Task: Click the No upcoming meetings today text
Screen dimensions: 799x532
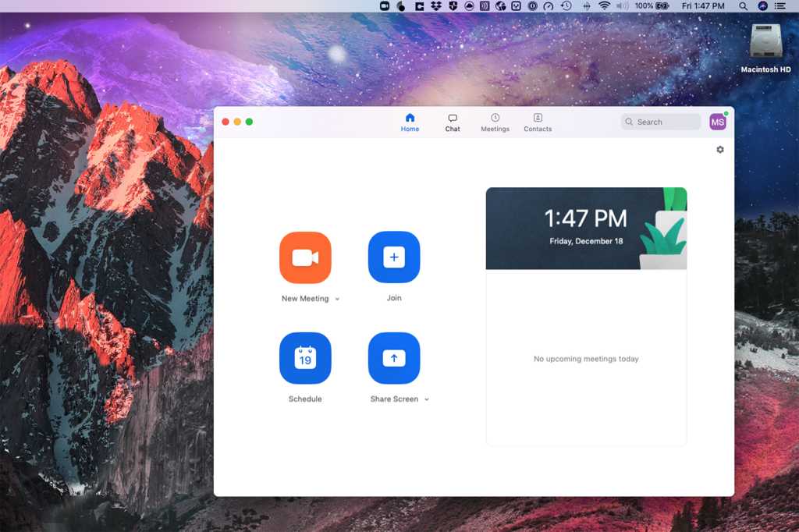Action: [585, 359]
